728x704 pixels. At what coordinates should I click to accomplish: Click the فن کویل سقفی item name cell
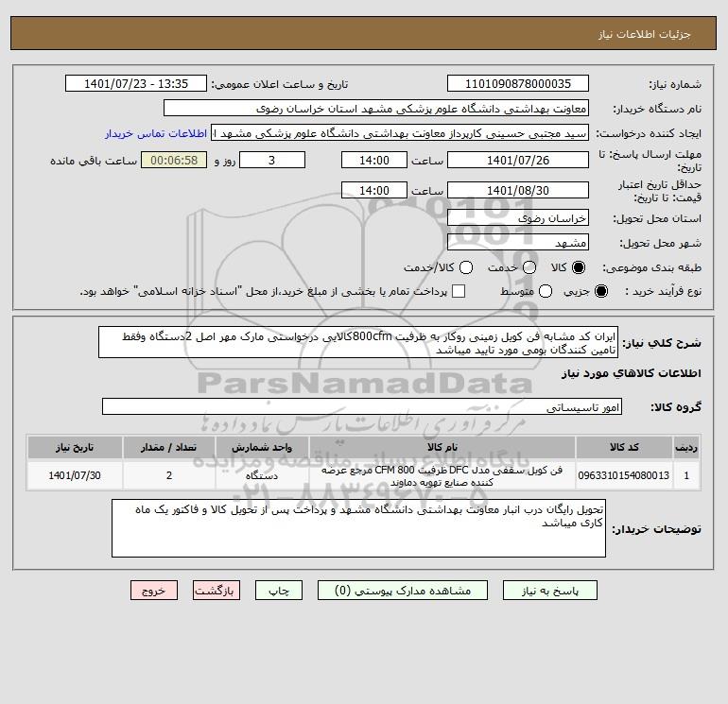click(x=442, y=475)
